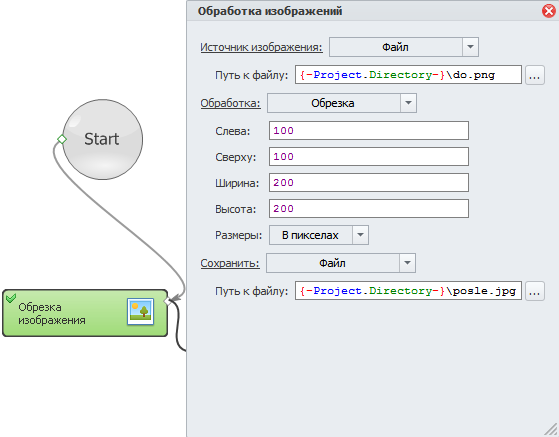The image size is (559, 437).
Task: Click the green checkmark on the action block
Action: click(x=11, y=298)
